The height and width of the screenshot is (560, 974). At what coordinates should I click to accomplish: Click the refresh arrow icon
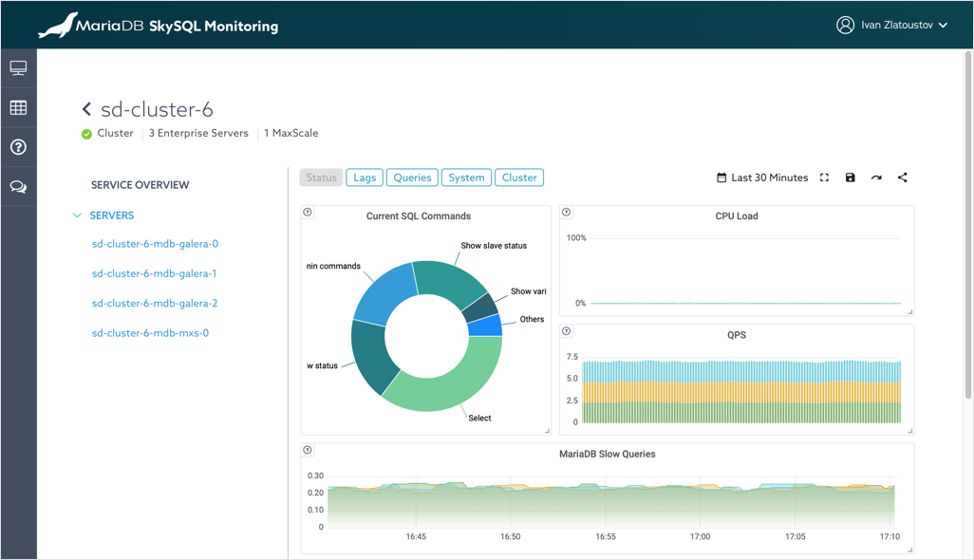(876, 177)
